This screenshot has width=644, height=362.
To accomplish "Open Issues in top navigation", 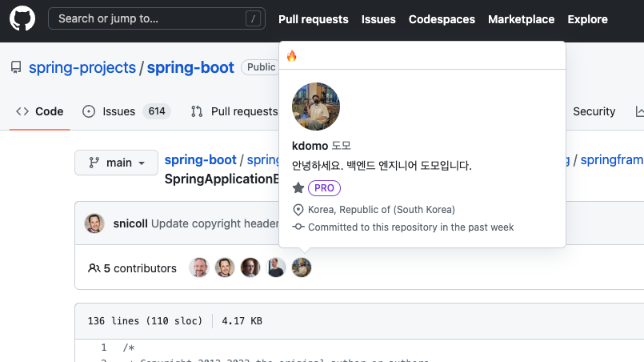I will (378, 19).
